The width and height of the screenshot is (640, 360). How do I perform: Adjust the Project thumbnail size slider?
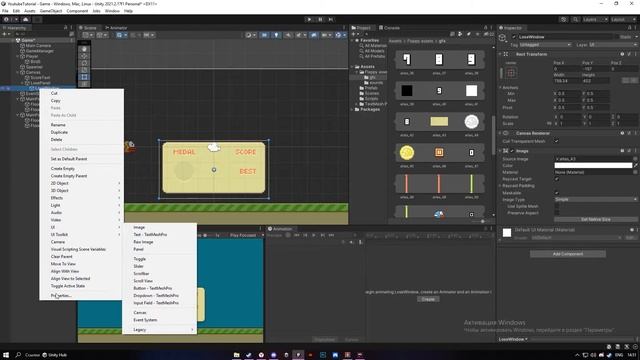tap(482, 221)
